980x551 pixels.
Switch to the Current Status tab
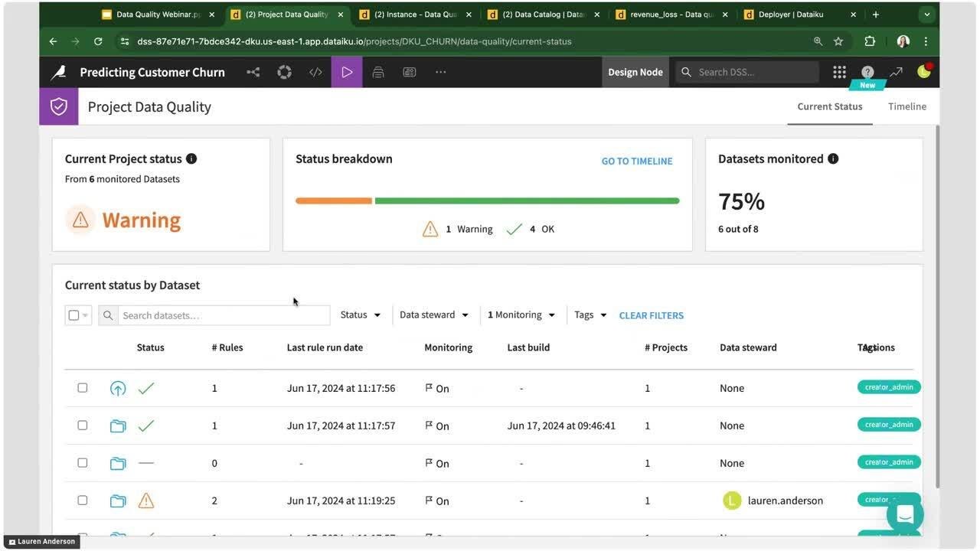pyautogui.click(x=830, y=106)
